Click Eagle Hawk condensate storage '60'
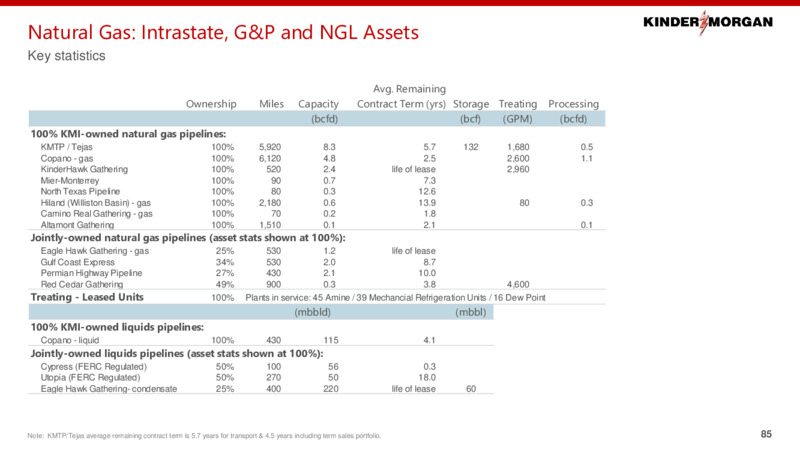Screen dimensions: 800x450 point(471,389)
